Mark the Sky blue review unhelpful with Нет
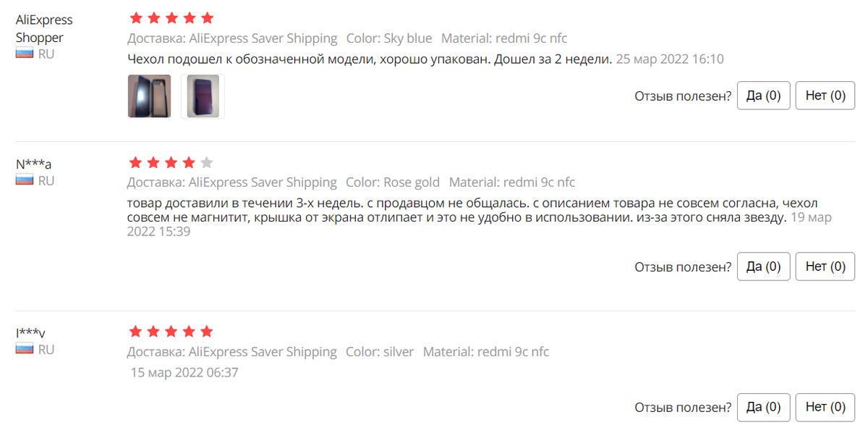The height and width of the screenshot is (446, 868). 825,96
